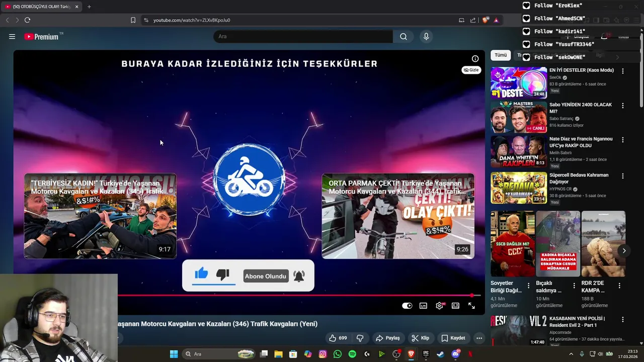
Task: Toggle autoplay switch in the player
Action: coord(407,306)
